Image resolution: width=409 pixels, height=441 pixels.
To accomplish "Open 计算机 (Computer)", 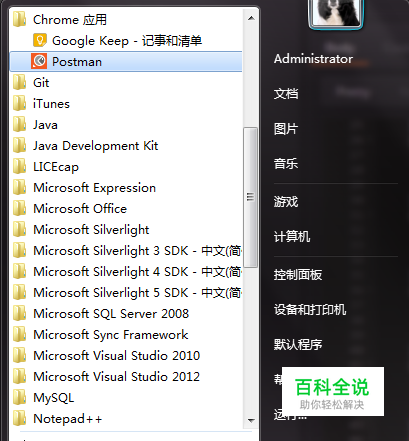I will (292, 237).
